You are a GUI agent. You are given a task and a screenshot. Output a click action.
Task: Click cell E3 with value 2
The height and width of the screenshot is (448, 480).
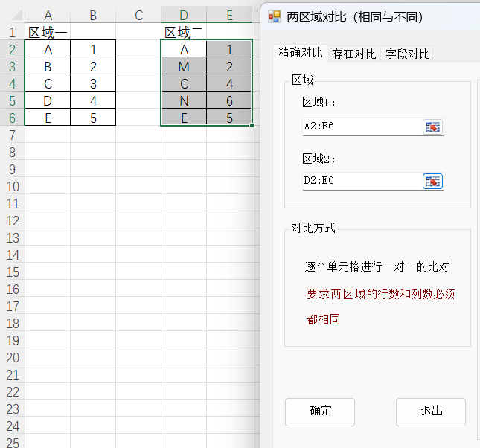click(229, 66)
